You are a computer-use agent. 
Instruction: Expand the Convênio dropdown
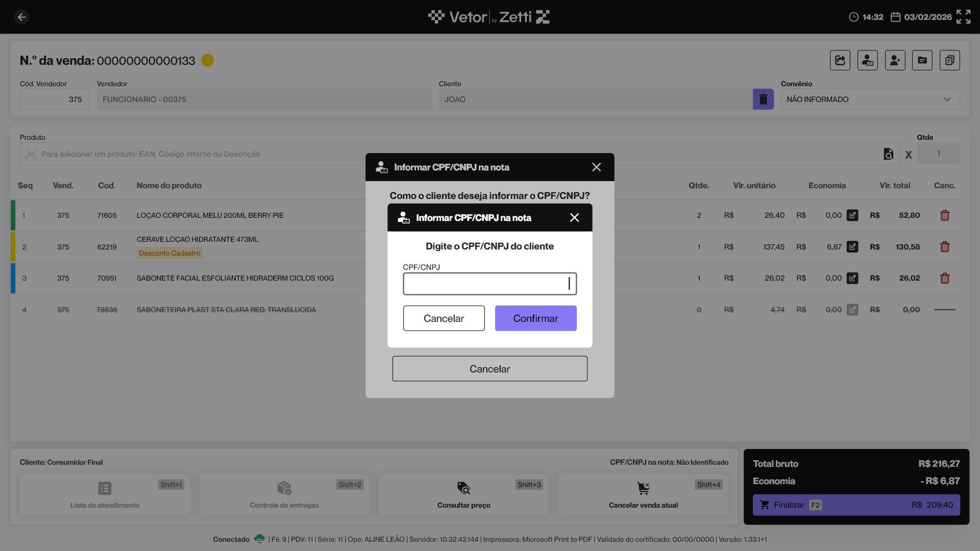pyautogui.click(x=870, y=99)
